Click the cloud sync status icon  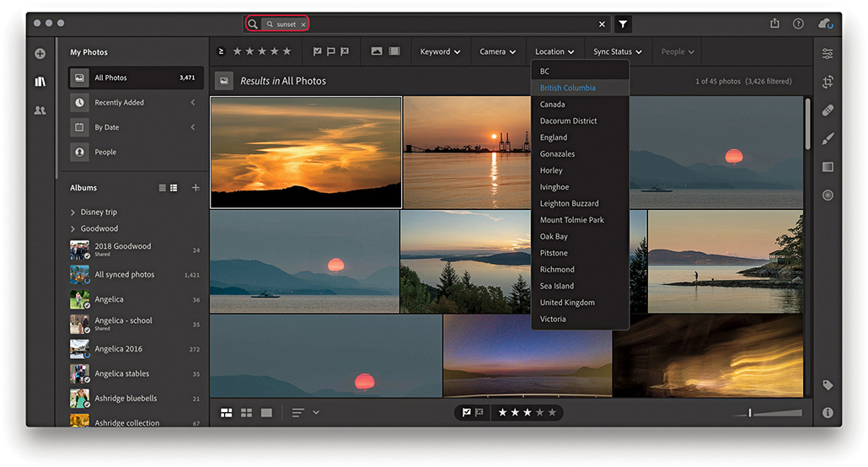[825, 24]
